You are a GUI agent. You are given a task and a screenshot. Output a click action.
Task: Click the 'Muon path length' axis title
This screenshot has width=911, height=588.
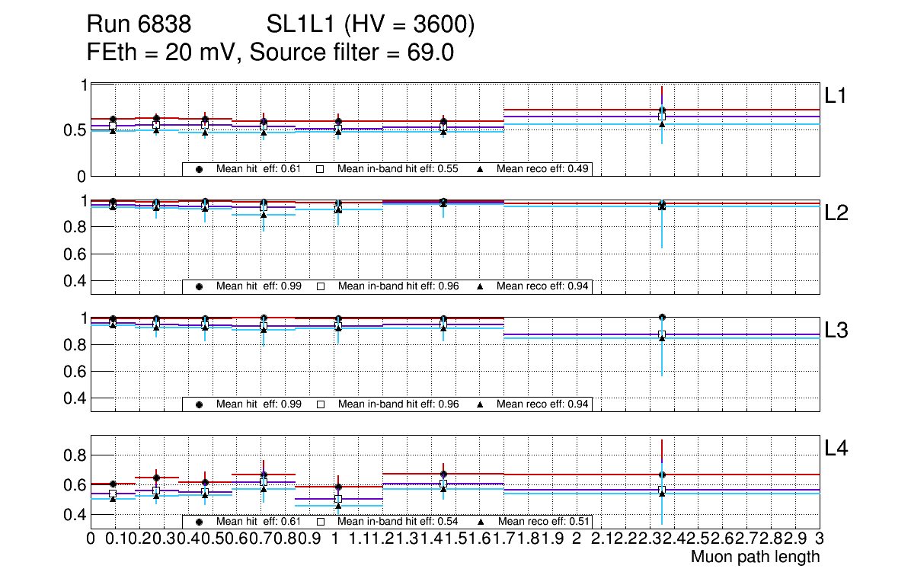[755, 557]
